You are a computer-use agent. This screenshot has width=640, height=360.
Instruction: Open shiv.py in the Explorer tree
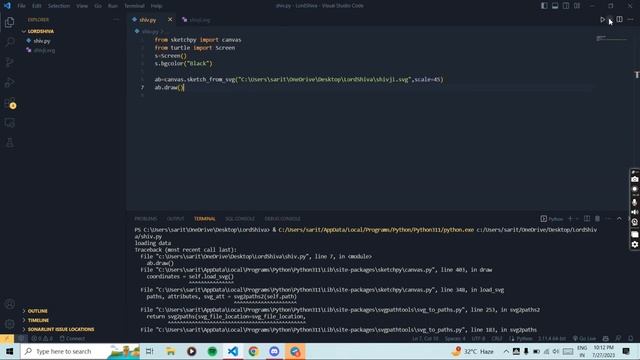coord(42,41)
